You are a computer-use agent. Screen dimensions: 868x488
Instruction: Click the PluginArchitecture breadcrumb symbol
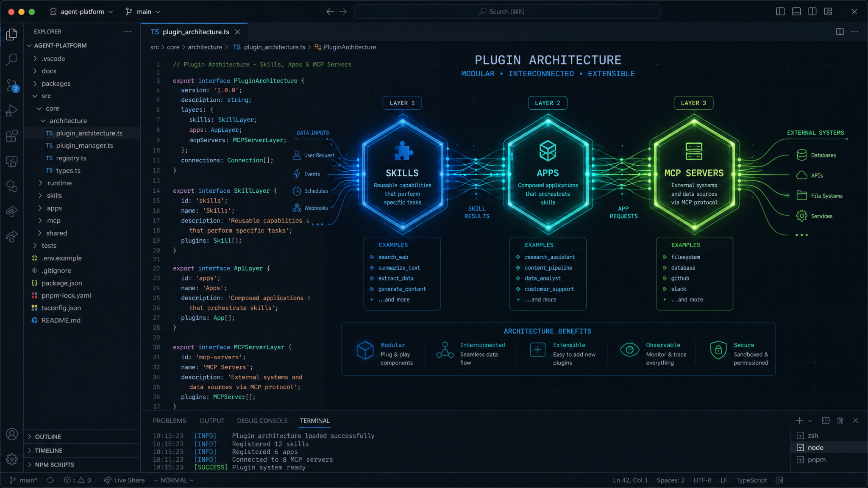(x=345, y=47)
